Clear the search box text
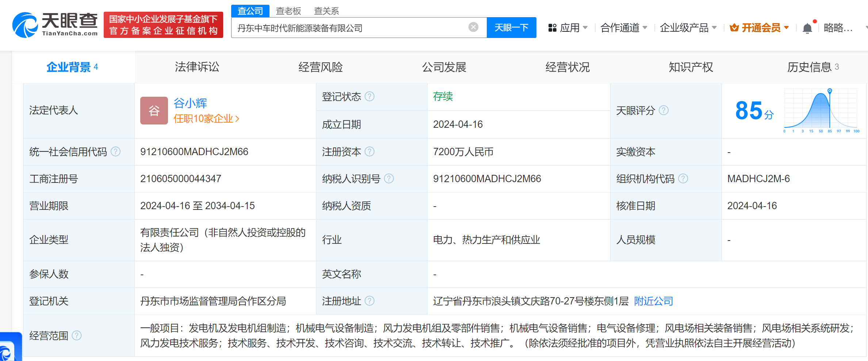Viewport: 868px width, 361px height. pyautogui.click(x=473, y=27)
